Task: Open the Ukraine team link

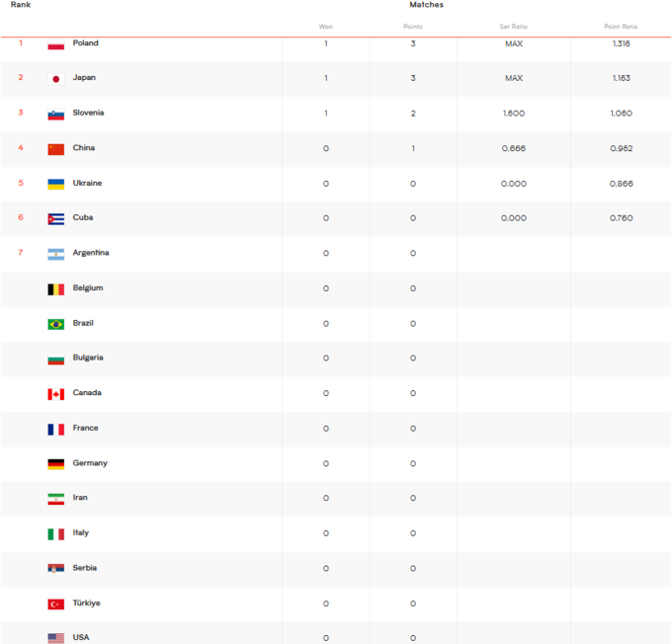Action: coord(87,183)
